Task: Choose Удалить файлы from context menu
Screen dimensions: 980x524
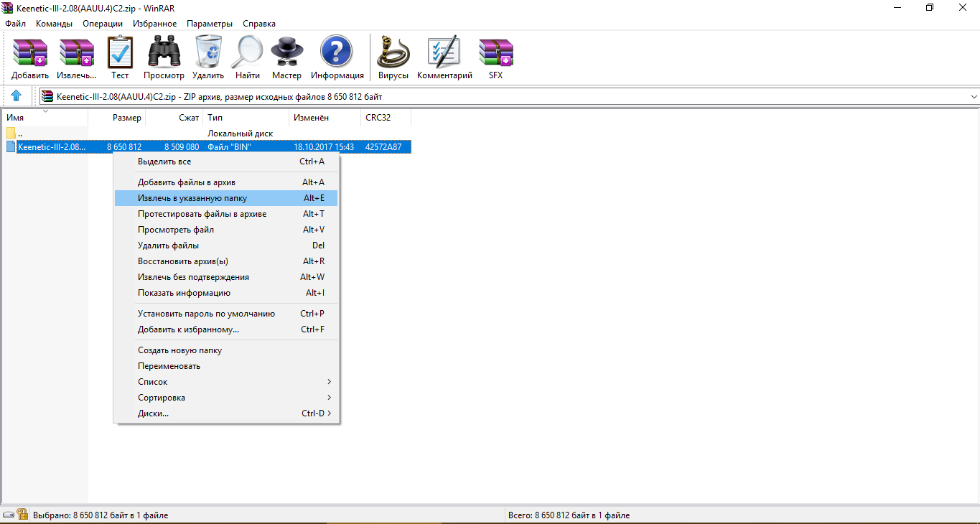Action: pyautogui.click(x=226, y=245)
